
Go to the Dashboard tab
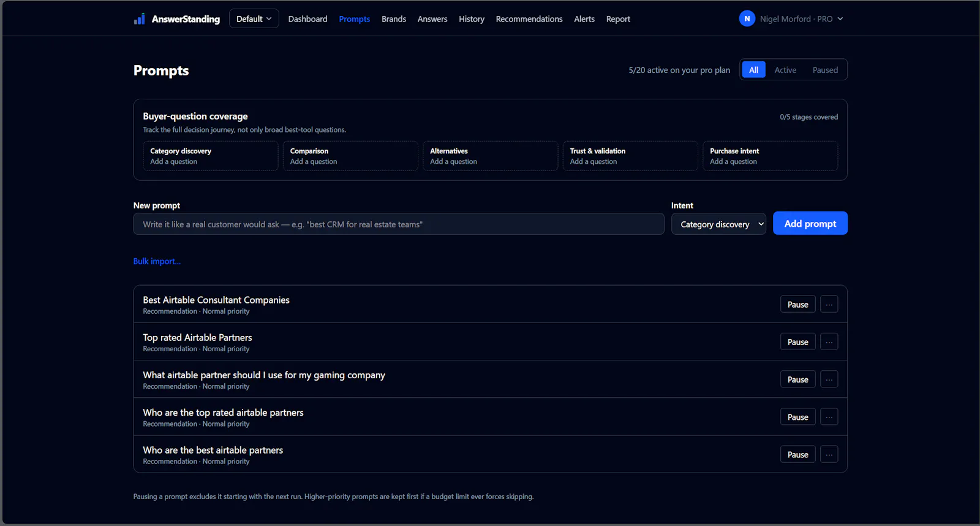(307, 19)
